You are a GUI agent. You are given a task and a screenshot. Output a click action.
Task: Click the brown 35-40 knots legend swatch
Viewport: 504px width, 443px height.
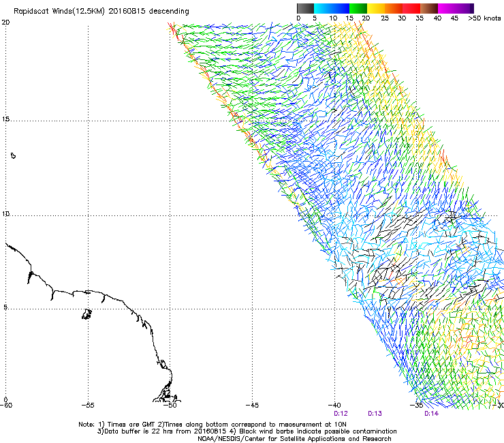coord(429,8)
